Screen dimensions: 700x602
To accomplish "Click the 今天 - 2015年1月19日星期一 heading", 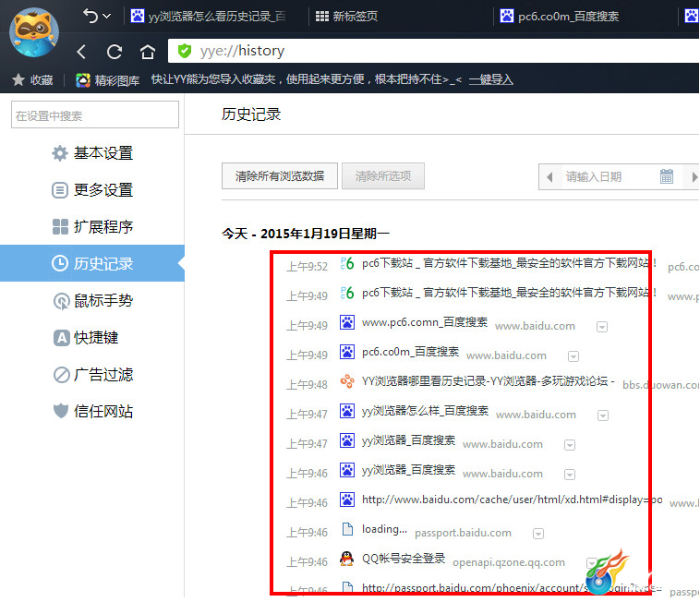I will (306, 234).
